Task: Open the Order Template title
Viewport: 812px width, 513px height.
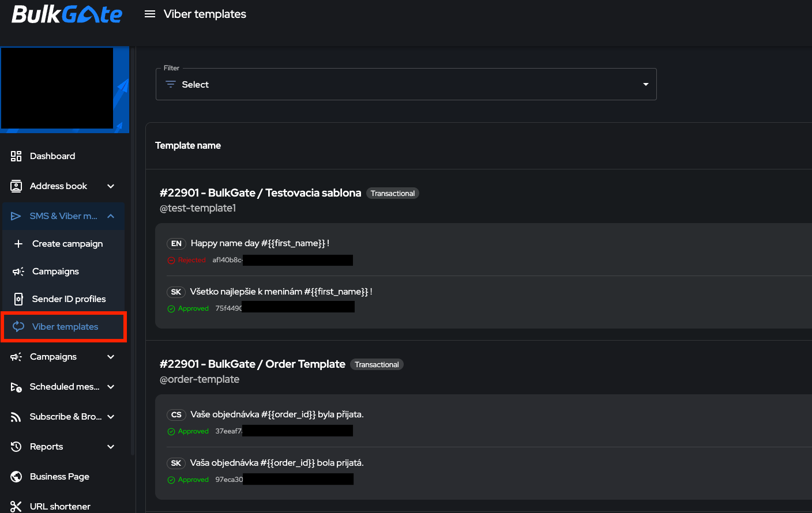Action: click(253, 364)
